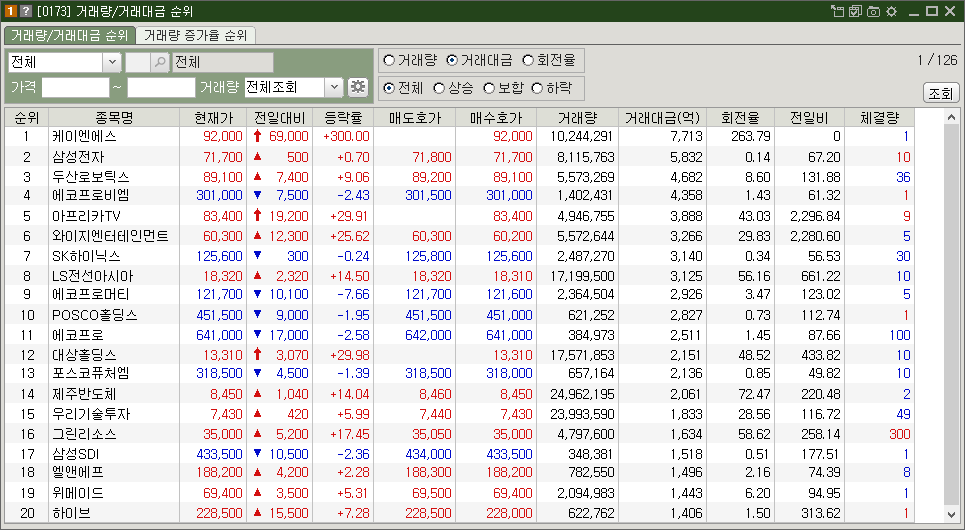Viewport: 965px width, 530px height.
Task: Select 삼성전자 stock name
Action: point(78,157)
